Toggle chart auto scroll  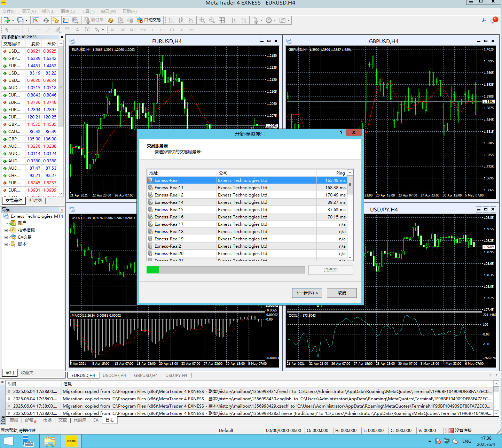click(x=234, y=20)
